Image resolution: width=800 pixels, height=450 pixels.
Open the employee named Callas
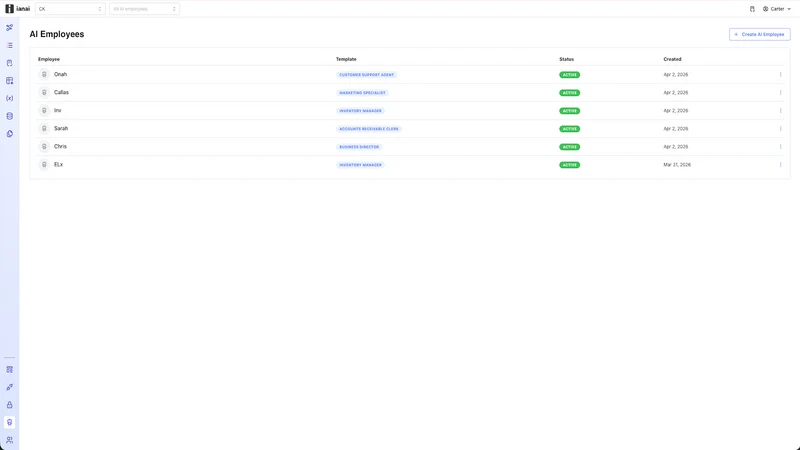pos(61,92)
